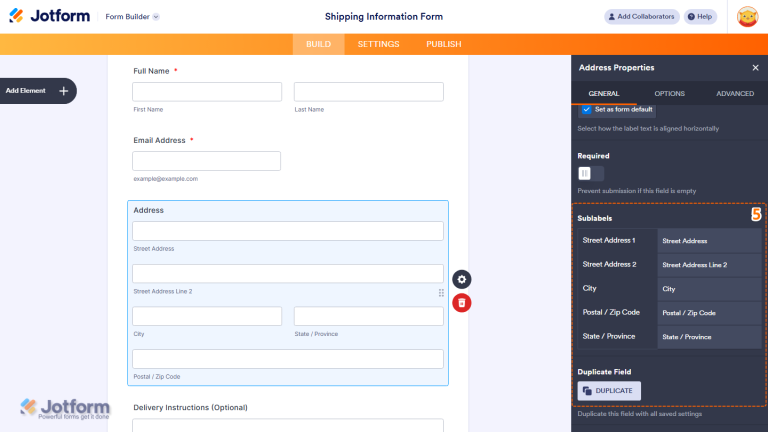Click the Jotform logo in the header
Screen dimensions: 768x432
tap(49, 16)
